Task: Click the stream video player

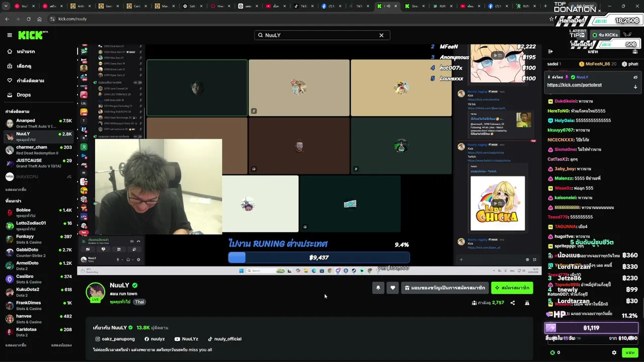Action: click(309, 159)
